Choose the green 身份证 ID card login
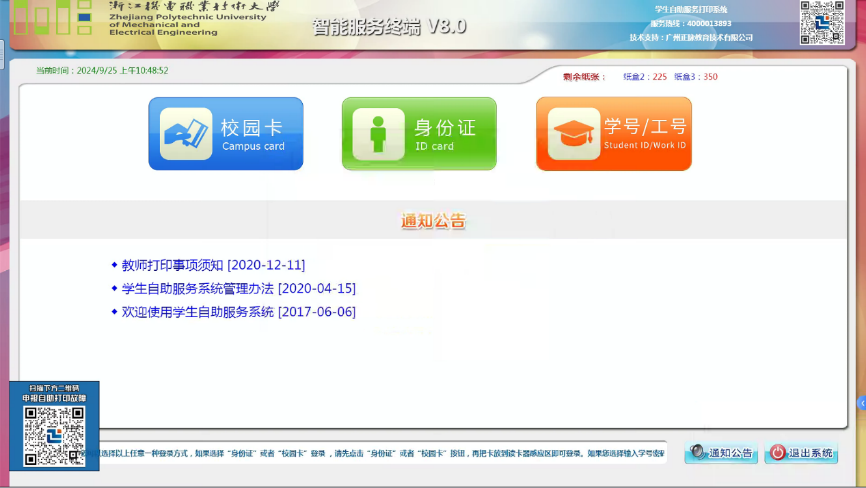The width and height of the screenshot is (866, 488). 419,134
